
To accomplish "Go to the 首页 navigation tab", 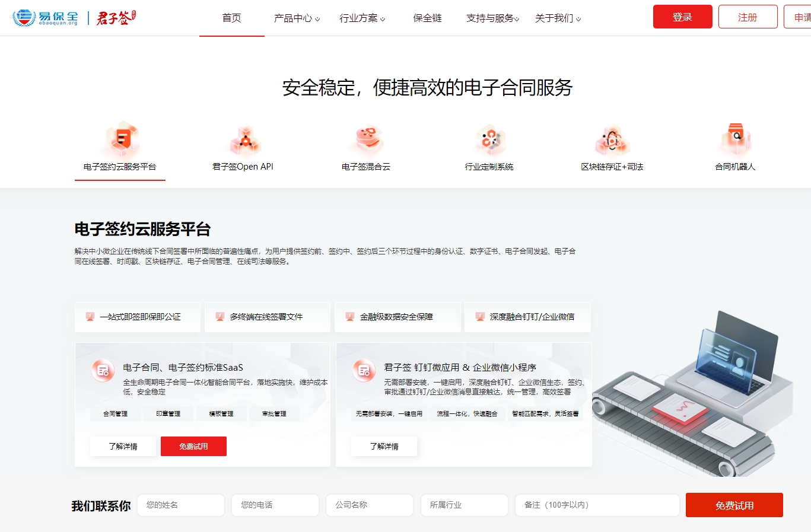I will coord(231,18).
